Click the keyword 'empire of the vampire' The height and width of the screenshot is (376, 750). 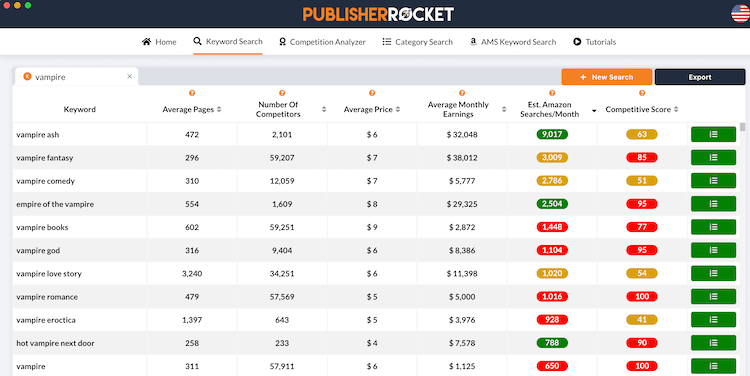point(55,204)
